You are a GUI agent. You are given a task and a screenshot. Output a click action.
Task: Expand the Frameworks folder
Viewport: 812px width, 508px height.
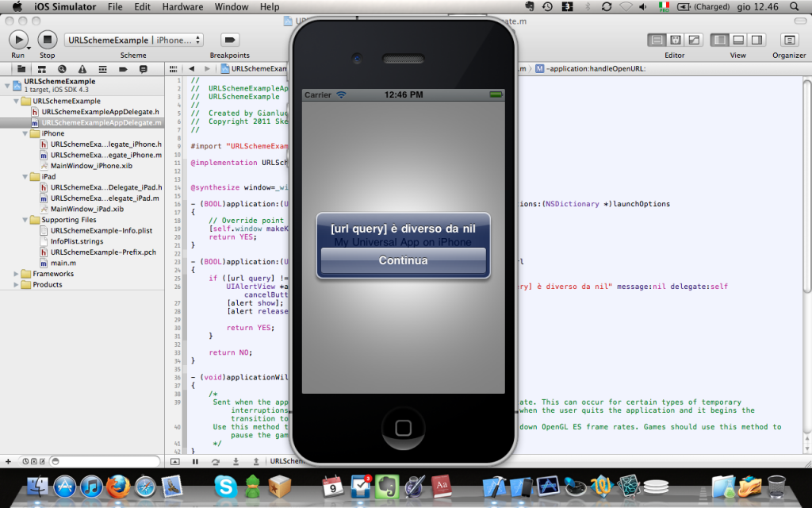coord(17,274)
